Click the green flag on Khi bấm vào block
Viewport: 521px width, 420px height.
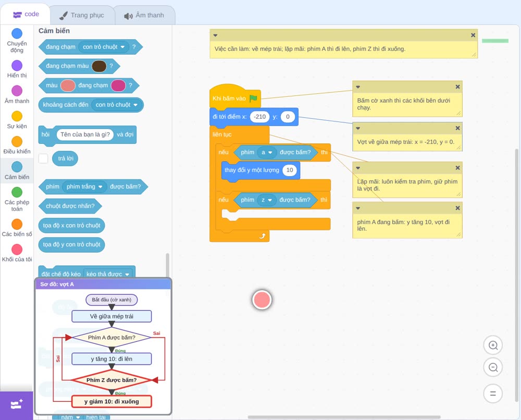tap(253, 98)
